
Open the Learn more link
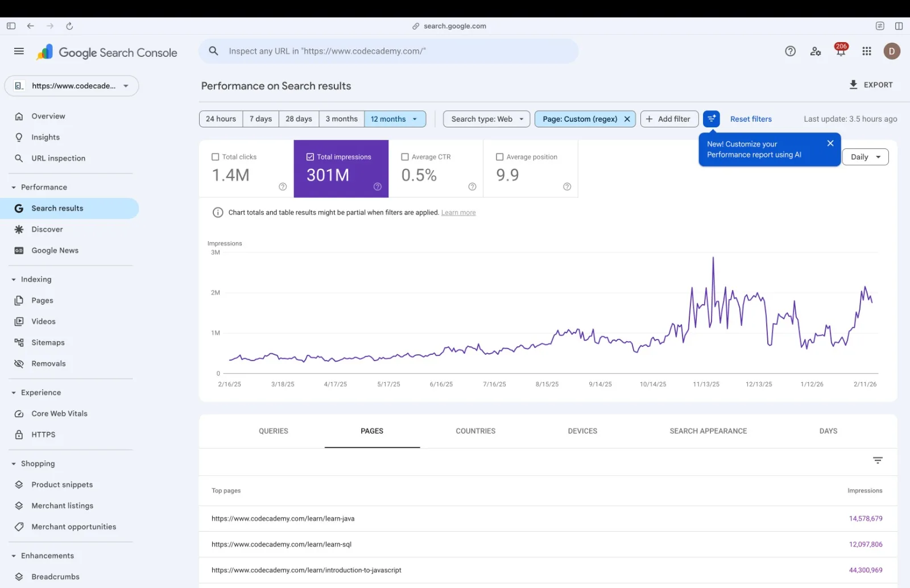458,213
